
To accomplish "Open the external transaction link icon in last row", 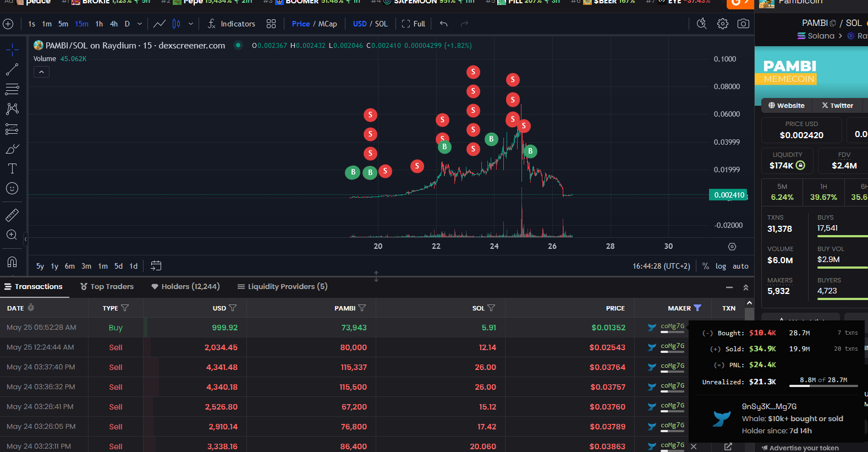I will point(728,446).
